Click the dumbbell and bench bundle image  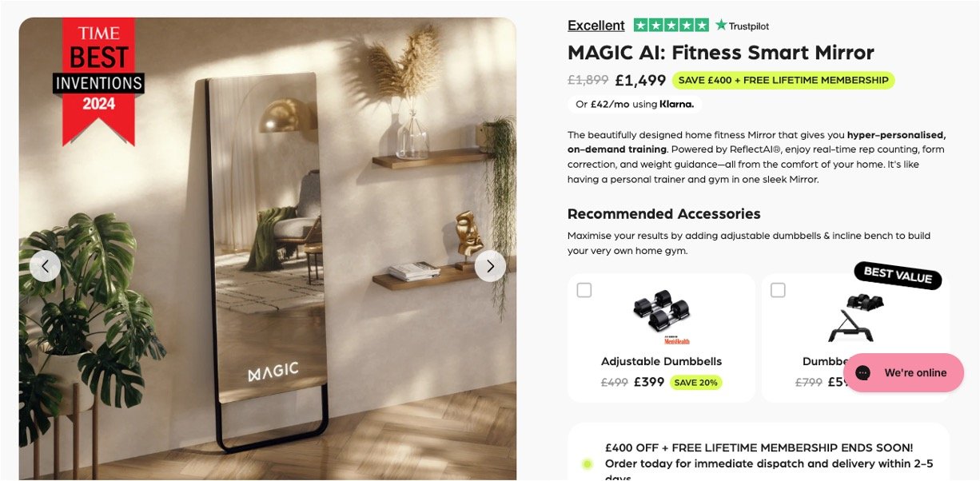click(855, 317)
